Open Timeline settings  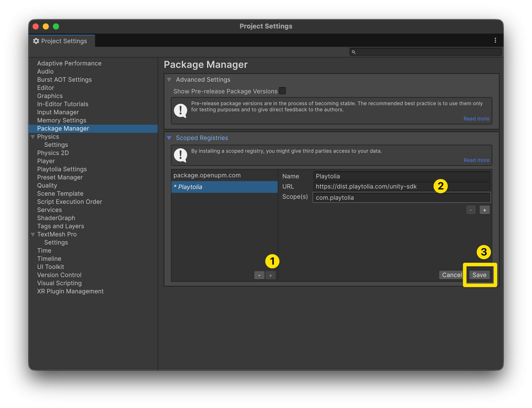pyautogui.click(x=49, y=259)
